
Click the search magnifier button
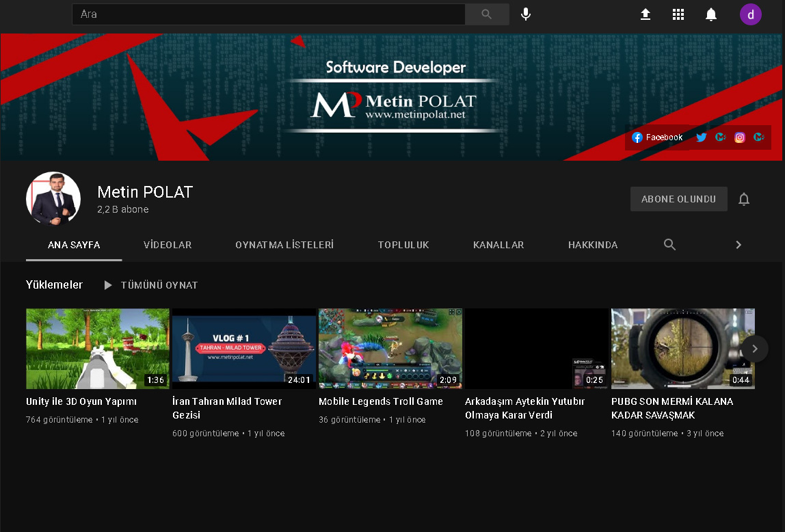click(x=486, y=14)
